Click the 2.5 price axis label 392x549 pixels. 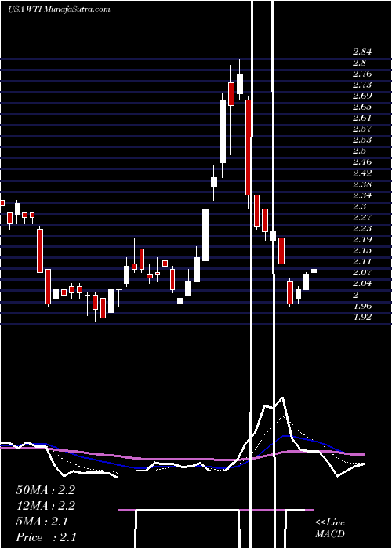coord(359,151)
